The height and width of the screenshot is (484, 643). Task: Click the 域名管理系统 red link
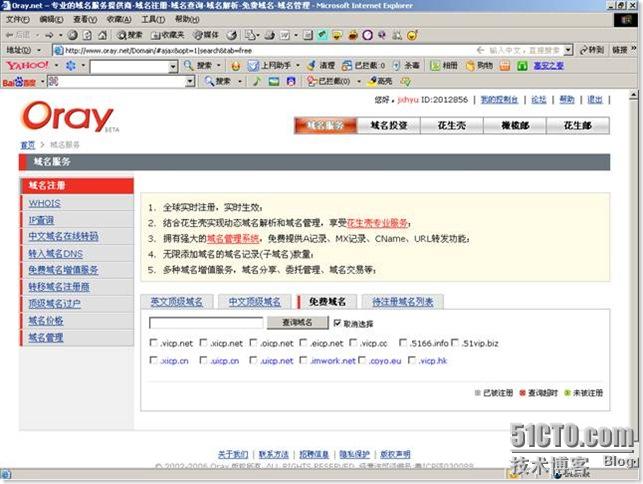(x=233, y=238)
